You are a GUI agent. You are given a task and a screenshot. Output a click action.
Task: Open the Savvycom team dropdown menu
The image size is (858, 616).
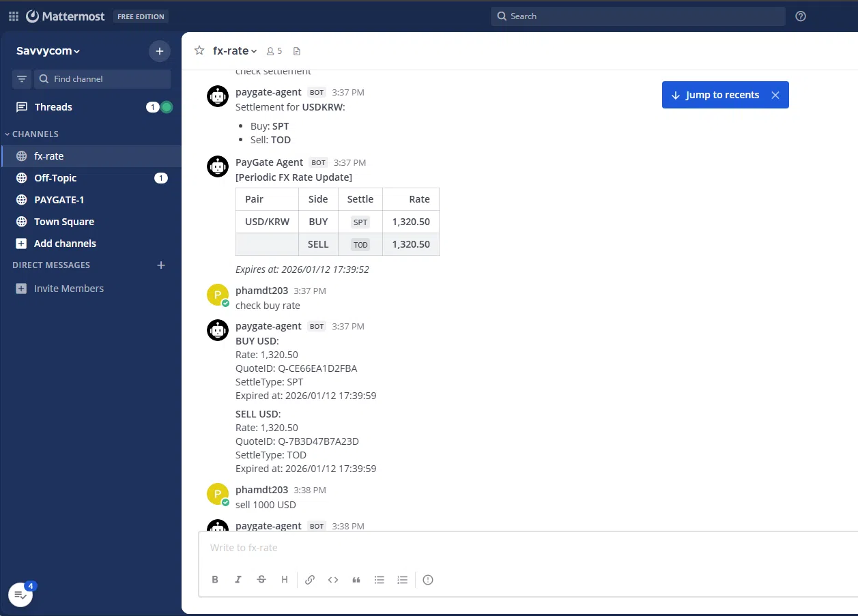(48, 51)
